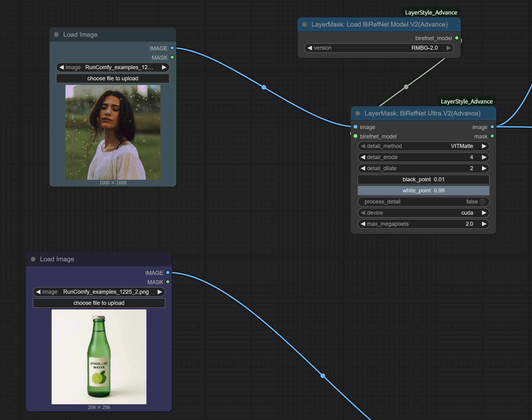Select next image file in top Load Image node

pyautogui.click(x=164, y=67)
